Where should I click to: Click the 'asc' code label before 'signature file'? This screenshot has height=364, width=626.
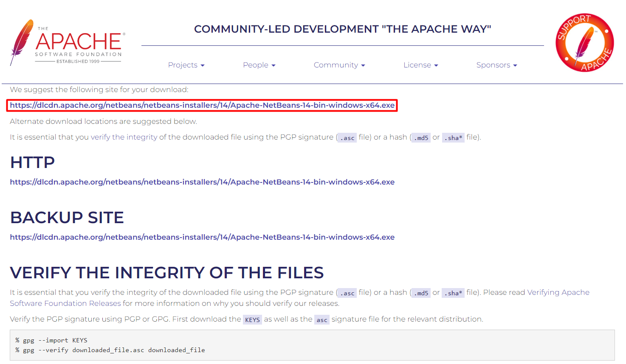[322, 319]
